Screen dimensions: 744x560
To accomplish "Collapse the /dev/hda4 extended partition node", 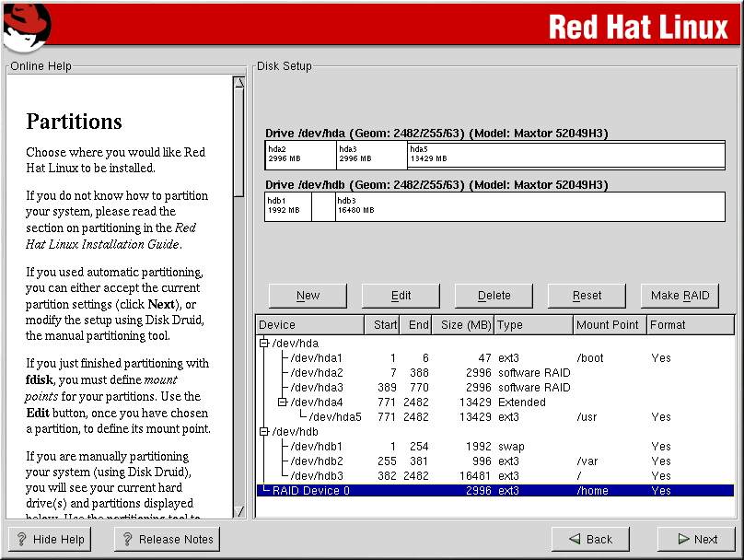I will click(282, 402).
